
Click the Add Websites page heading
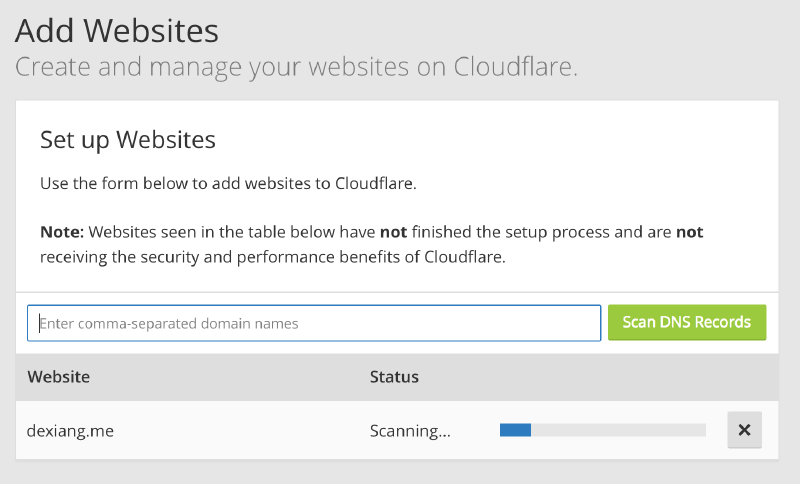pyautogui.click(x=117, y=30)
